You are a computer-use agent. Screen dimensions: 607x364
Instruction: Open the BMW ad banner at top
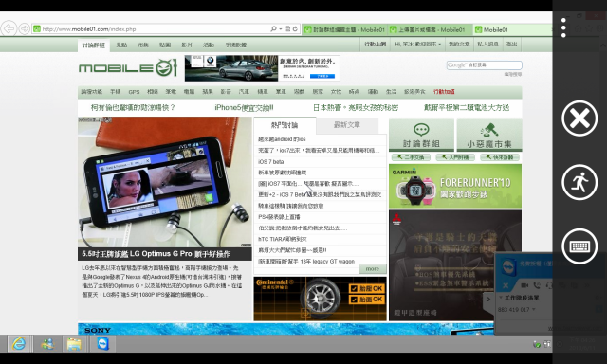(x=263, y=68)
